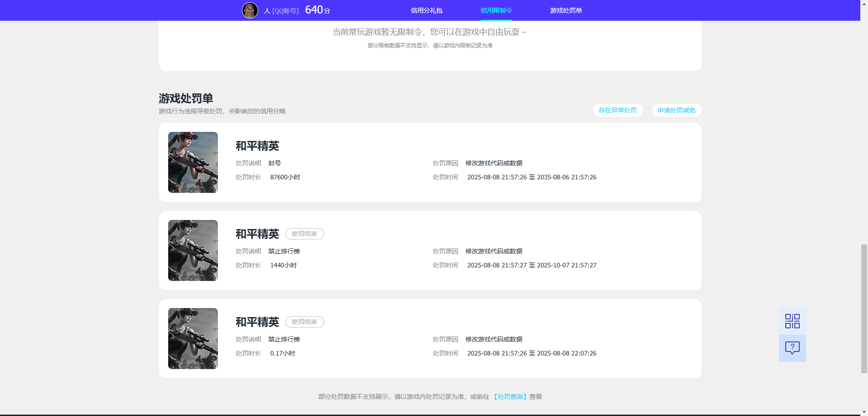Open the QR code icon on right sidebar
Image resolution: width=868 pixels, height=416 pixels.
pyautogui.click(x=792, y=321)
